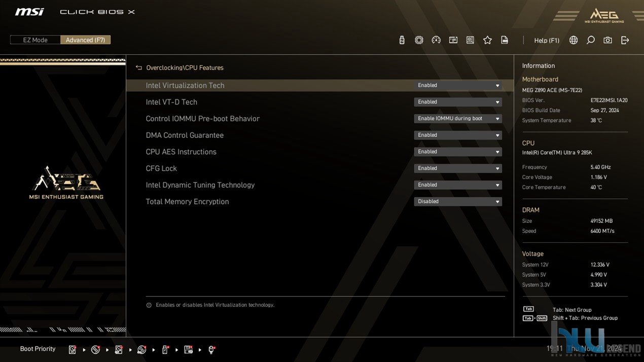Open the speedometer gauge icon
This screenshot has width=644, height=362.
tap(436, 40)
